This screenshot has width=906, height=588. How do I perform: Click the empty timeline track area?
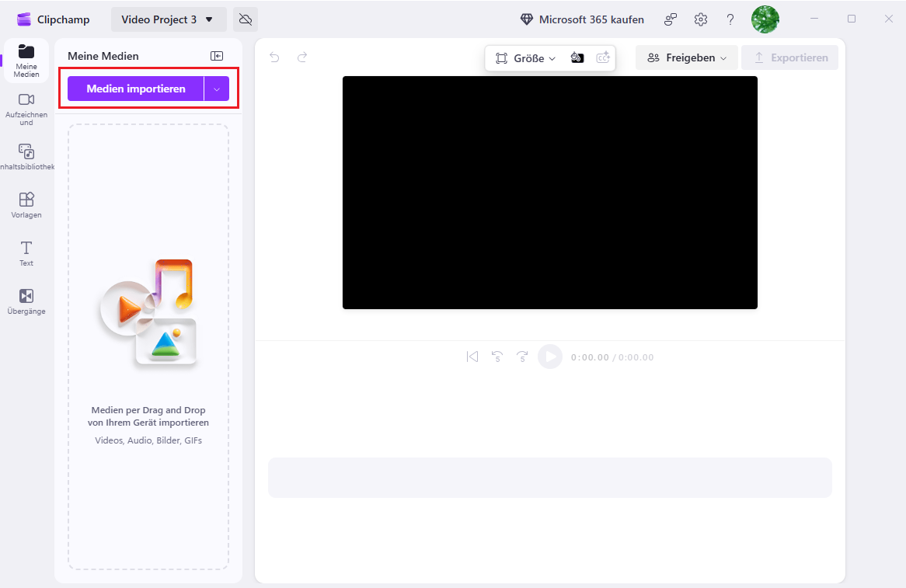(549, 477)
